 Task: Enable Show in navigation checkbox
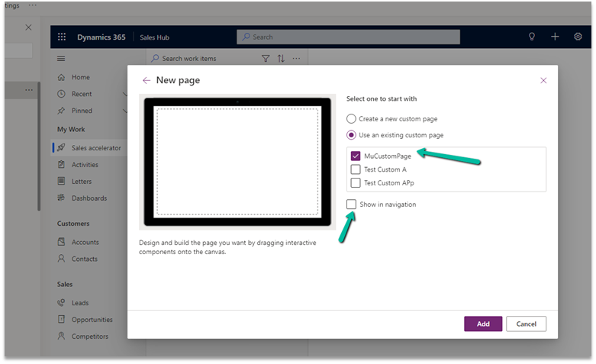pyautogui.click(x=351, y=205)
